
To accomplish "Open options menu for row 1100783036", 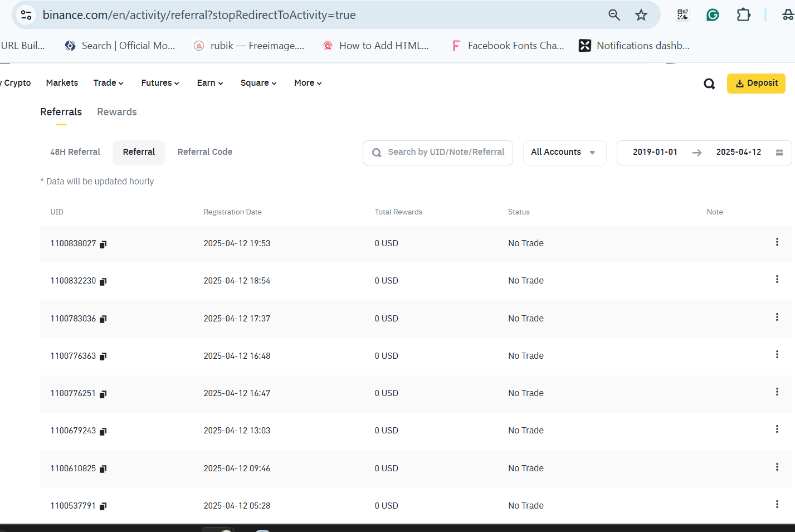I will [777, 317].
